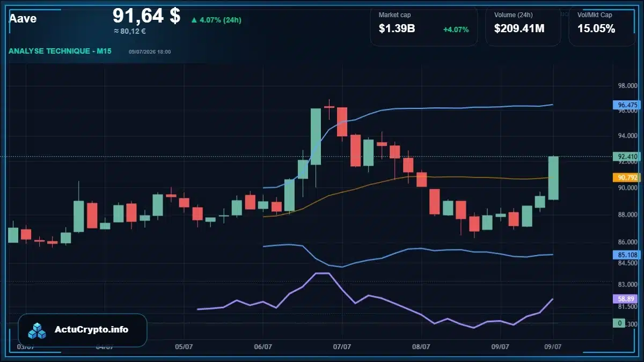This screenshot has height=362, width=644.
Task: Click the 91,64 $ price display
Action: [147, 16]
